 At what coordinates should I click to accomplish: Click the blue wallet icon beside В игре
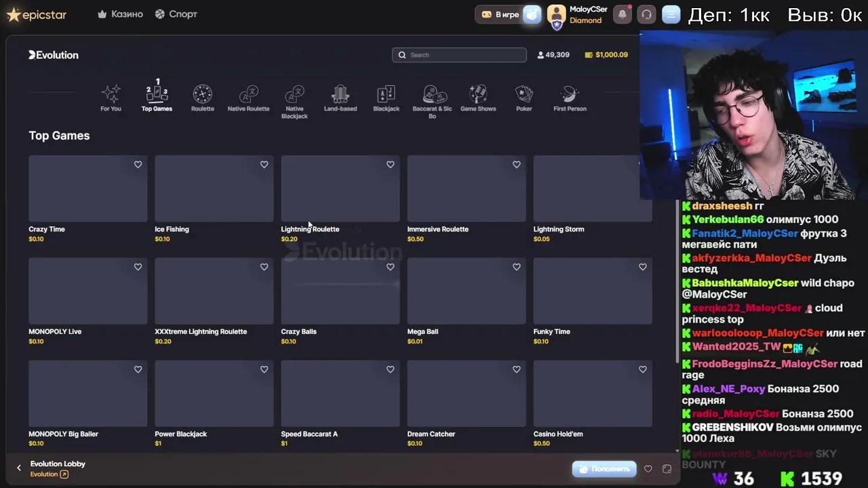tap(532, 14)
